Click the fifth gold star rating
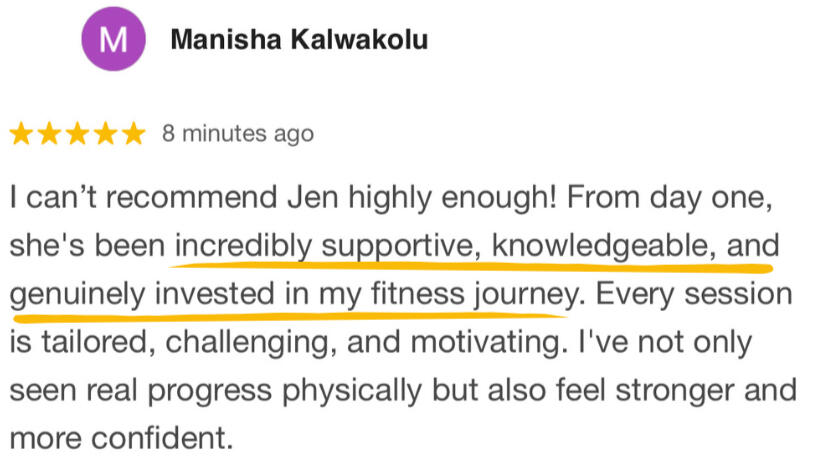 click(133, 134)
